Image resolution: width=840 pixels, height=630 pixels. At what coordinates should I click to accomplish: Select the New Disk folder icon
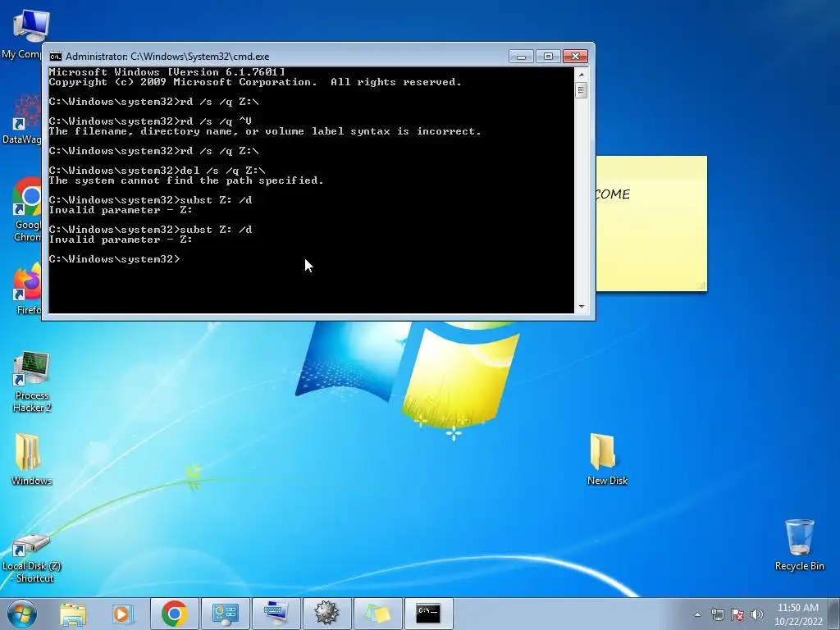606,459
